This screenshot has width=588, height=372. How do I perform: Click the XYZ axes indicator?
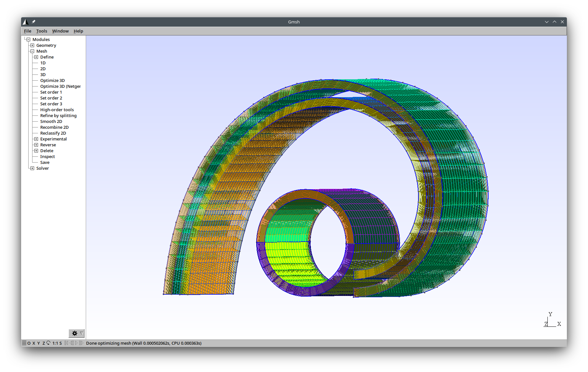pos(552,320)
